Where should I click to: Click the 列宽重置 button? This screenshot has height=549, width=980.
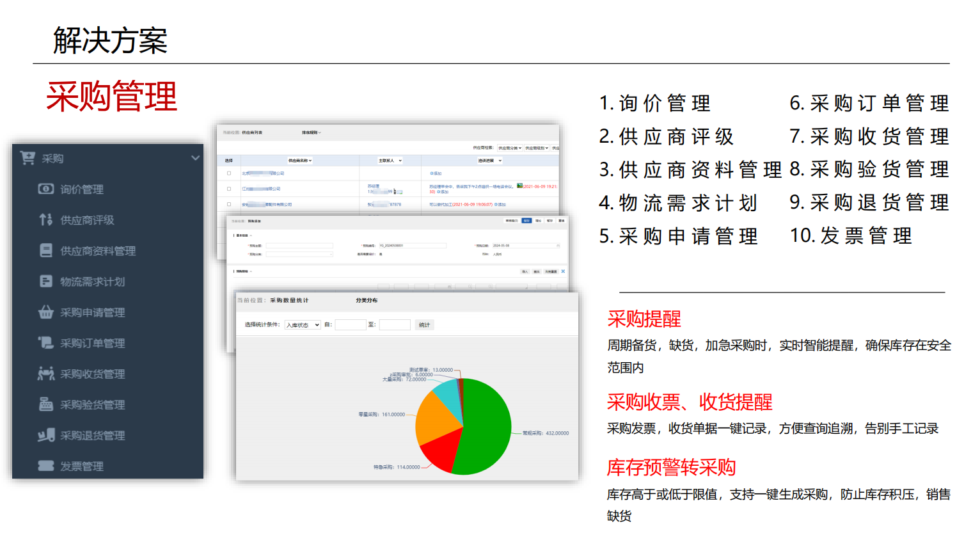point(551,271)
